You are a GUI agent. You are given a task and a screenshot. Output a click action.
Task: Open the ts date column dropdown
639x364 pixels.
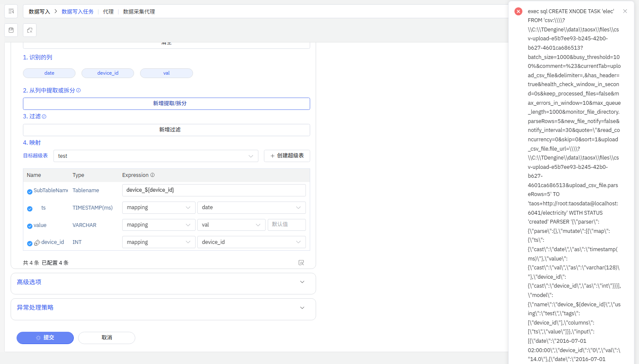[x=251, y=207]
